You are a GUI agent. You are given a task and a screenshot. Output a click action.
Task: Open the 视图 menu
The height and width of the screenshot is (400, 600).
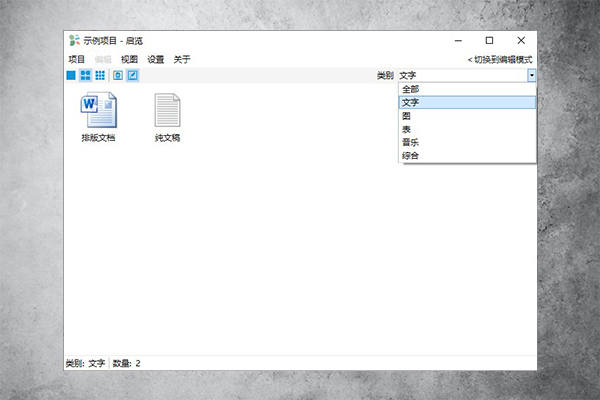coord(129,59)
